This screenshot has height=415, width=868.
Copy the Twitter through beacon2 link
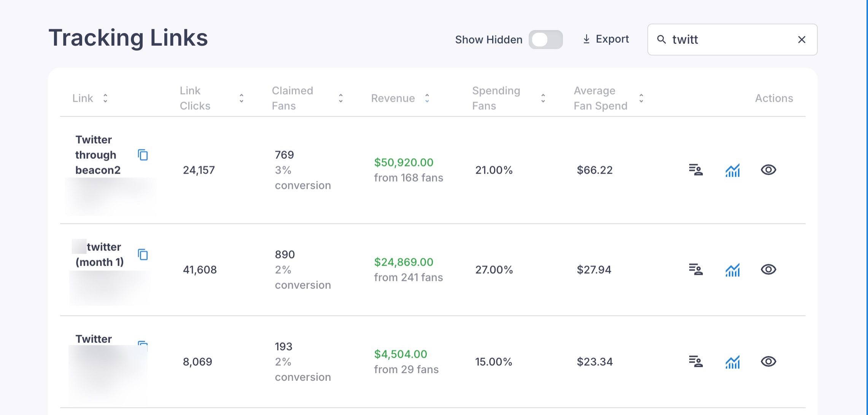tap(143, 155)
